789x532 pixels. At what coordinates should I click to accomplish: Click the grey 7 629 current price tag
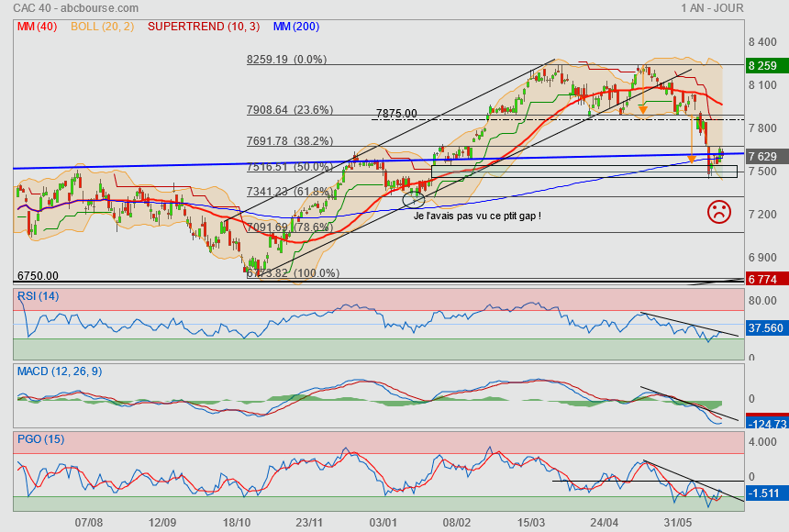767,157
